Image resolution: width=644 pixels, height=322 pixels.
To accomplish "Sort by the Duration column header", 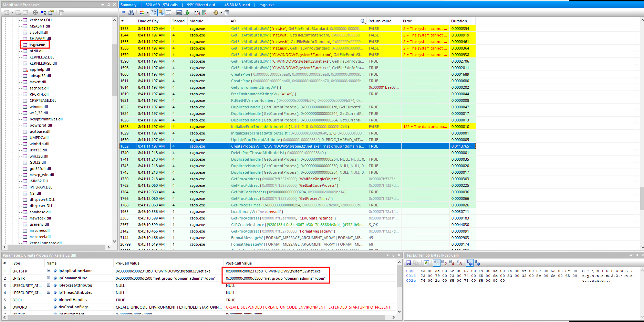I will point(462,21).
